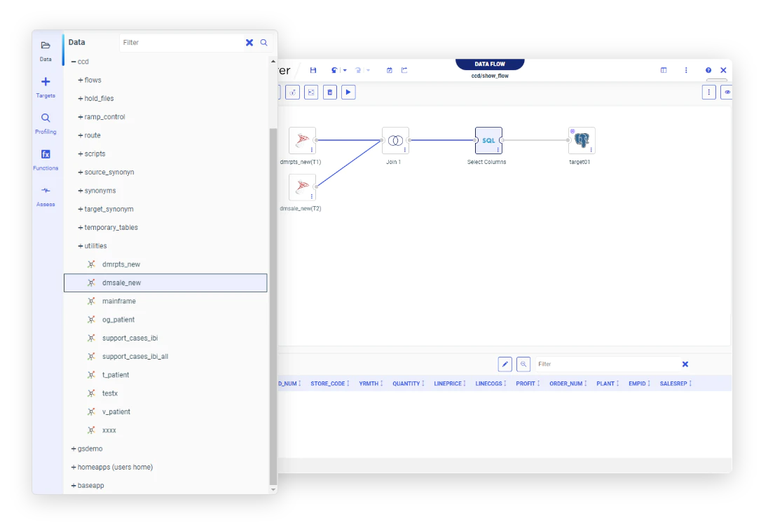Click the export/share icon in toolbar

coord(404,70)
